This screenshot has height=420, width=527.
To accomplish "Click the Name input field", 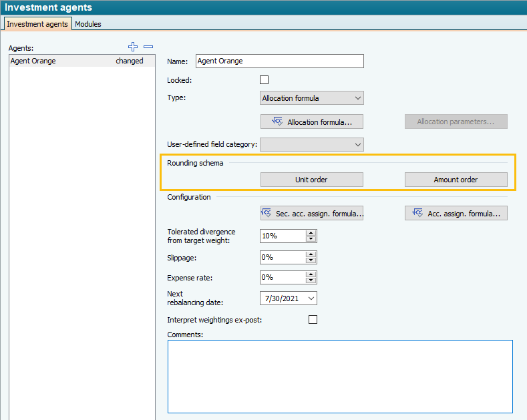I will [279, 61].
